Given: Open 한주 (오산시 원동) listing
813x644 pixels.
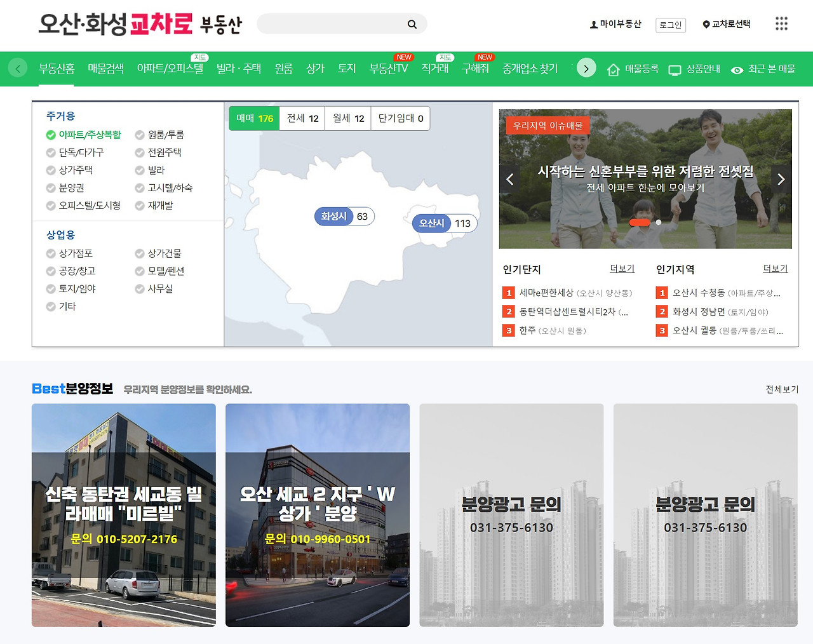Looking at the screenshot, I should 544,330.
